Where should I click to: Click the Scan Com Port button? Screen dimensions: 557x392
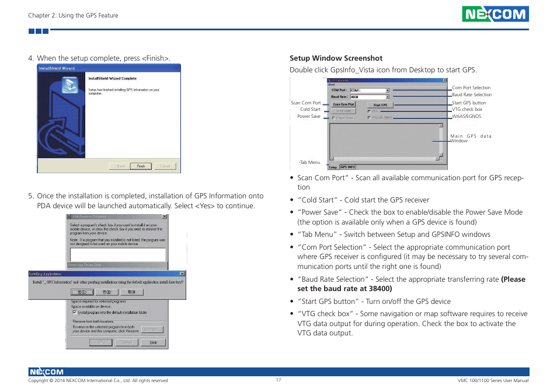coord(343,104)
